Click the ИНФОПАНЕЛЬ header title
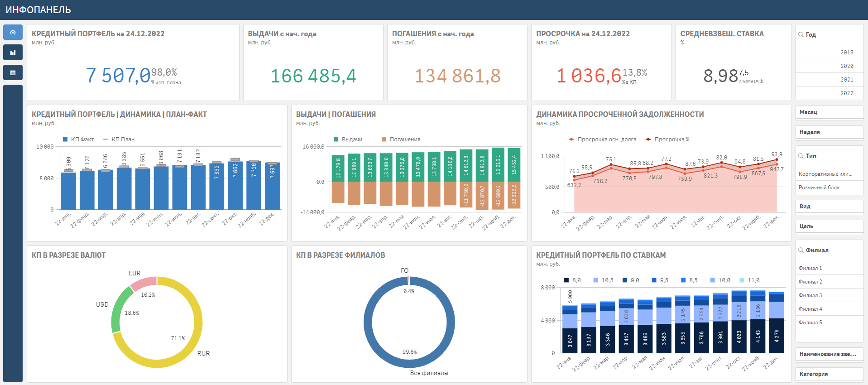 point(38,10)
